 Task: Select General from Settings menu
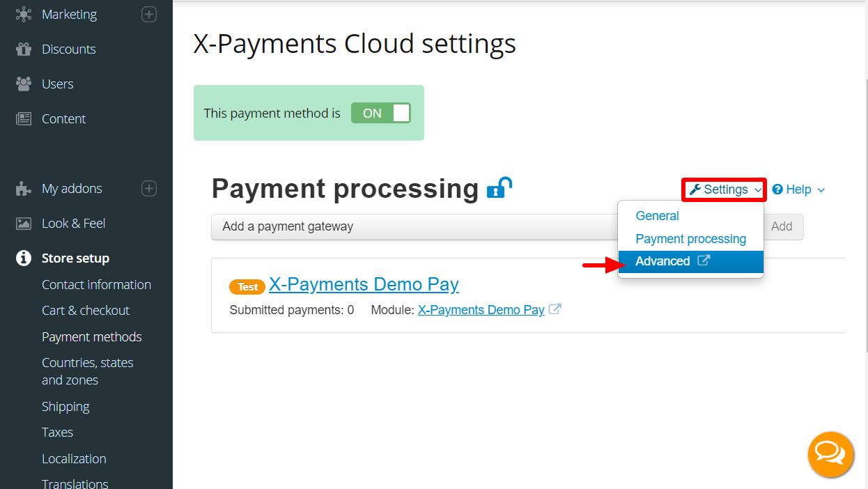(657, 216)
